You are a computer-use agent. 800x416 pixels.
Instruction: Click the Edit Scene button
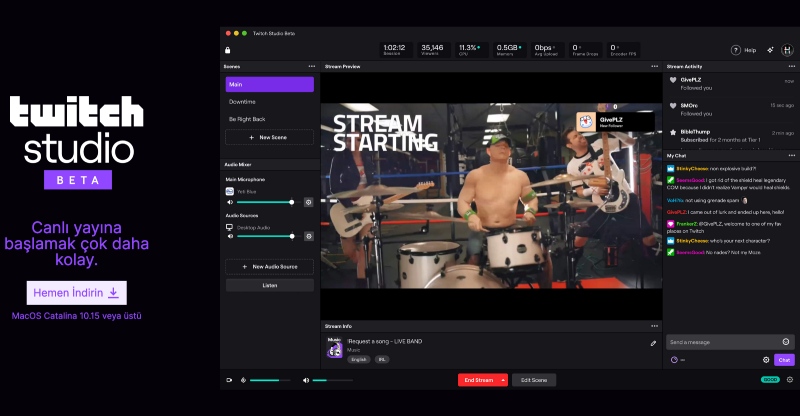pyautogui.click(x=534, y=380)
